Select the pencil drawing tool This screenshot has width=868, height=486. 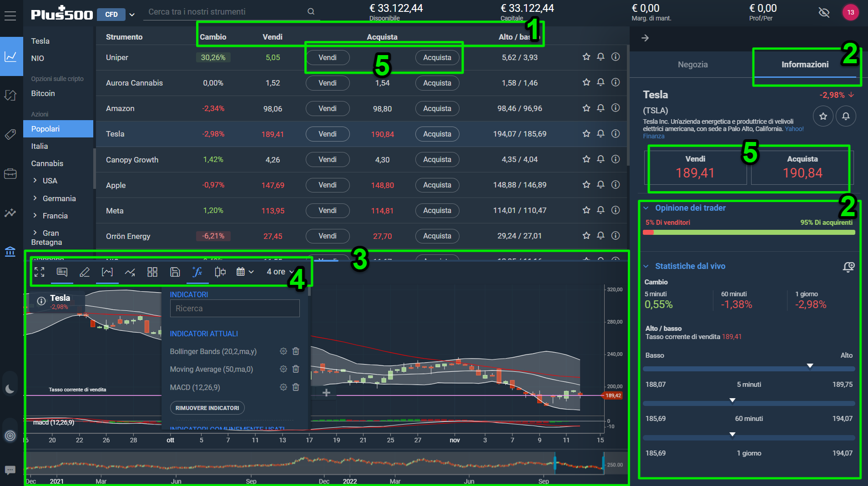tap(85, 272)
